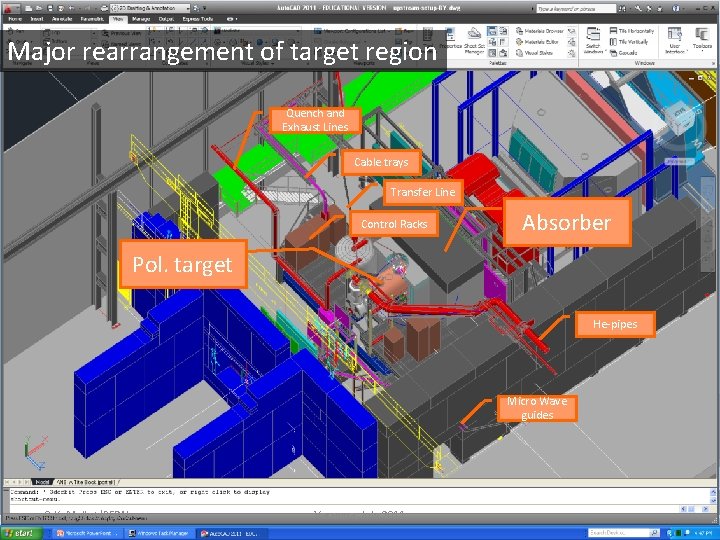The image size is (720, 540).
Task: Open the Visual Styles palette
Action: (x=534, y=53)
